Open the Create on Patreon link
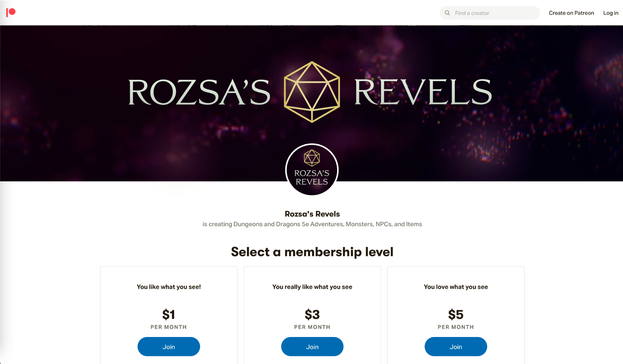 pos(571,13)
